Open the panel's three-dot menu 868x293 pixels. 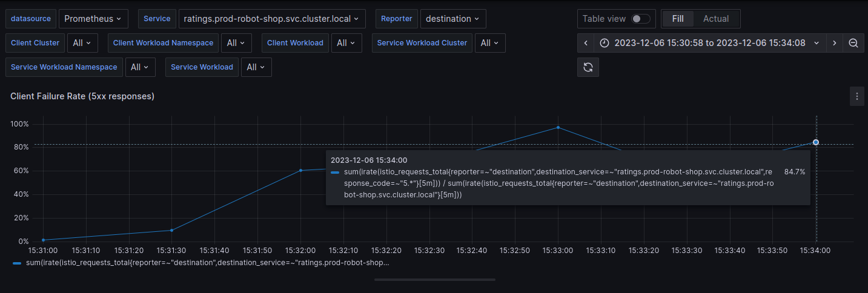[x=856, y=96]
